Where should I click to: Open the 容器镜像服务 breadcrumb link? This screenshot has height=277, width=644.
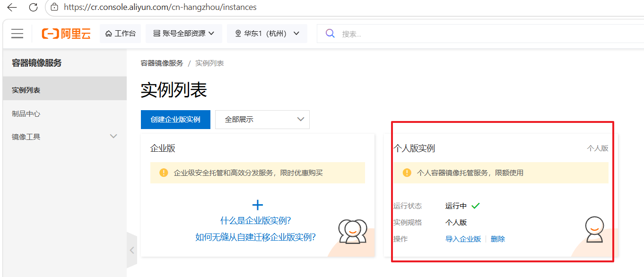pyautogui.click(x=162, y=63)
